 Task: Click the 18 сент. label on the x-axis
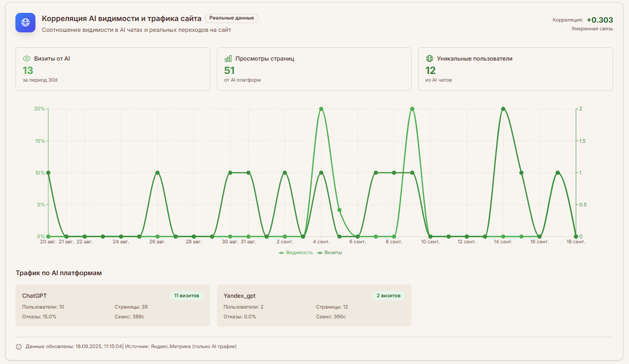(x=576, y=241)
